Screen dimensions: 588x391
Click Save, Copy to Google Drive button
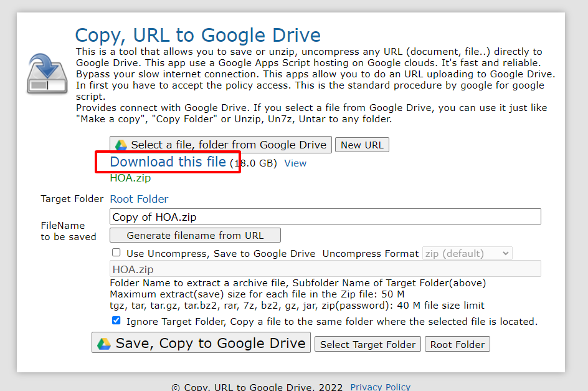tap(201, 343)
